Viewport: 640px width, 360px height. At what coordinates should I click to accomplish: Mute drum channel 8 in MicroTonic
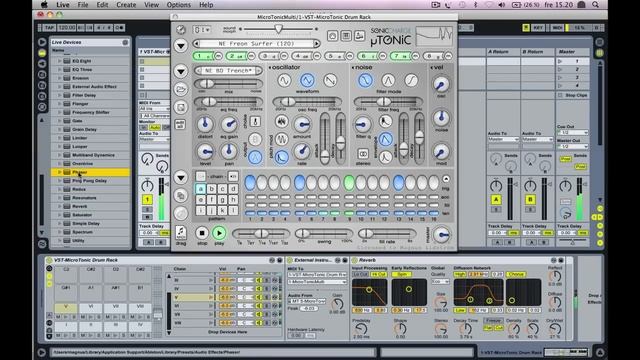[448, 56]
